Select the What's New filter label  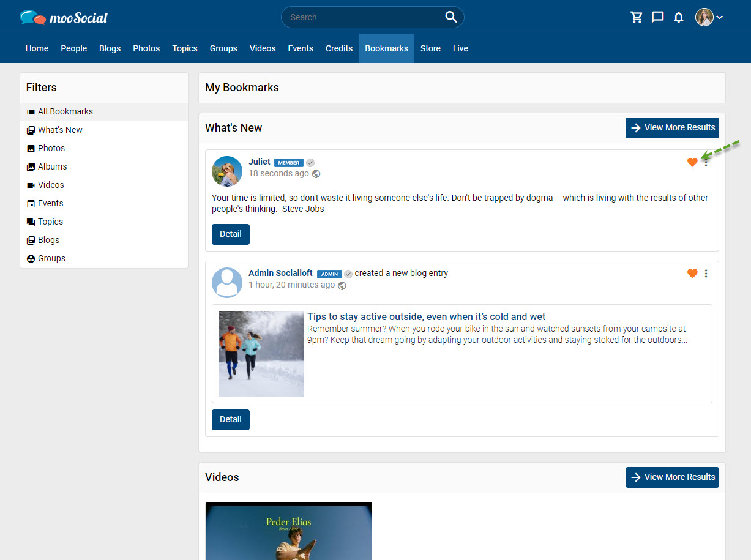[60, 130]
